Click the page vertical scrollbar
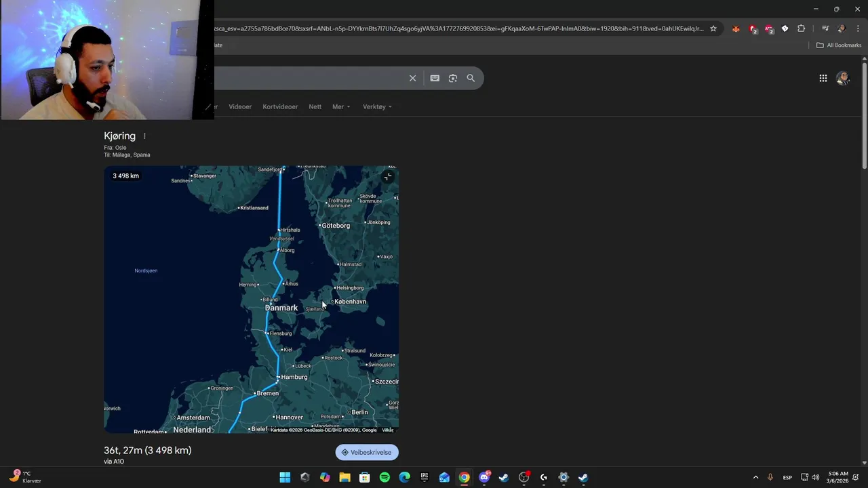868x488 pixels. click(864, 115)
